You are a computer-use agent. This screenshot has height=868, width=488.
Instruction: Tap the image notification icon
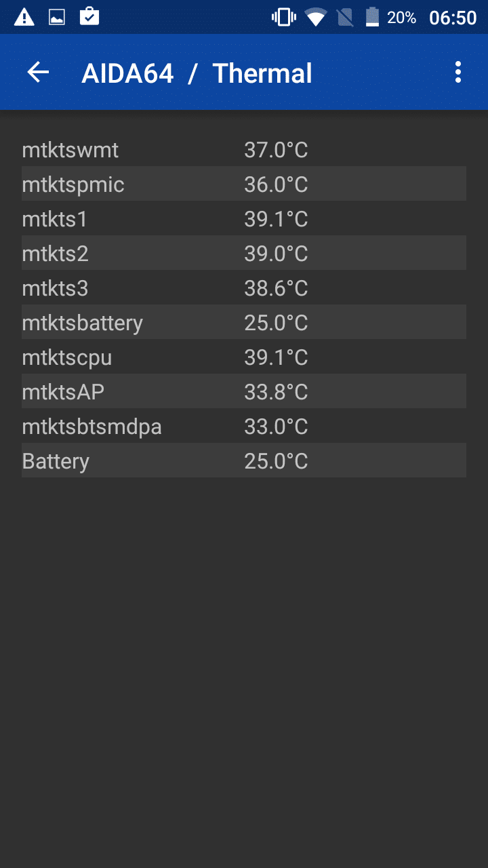coord(57,17)
